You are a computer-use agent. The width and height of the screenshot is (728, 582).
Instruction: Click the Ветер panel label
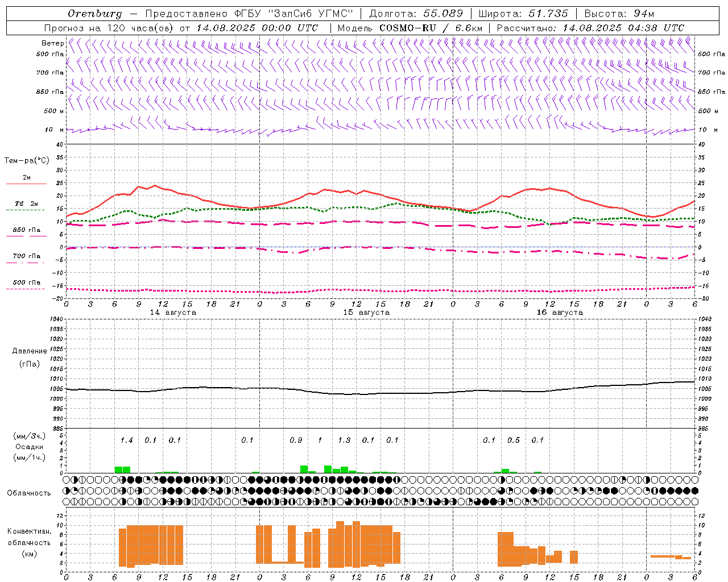(52, 43)
